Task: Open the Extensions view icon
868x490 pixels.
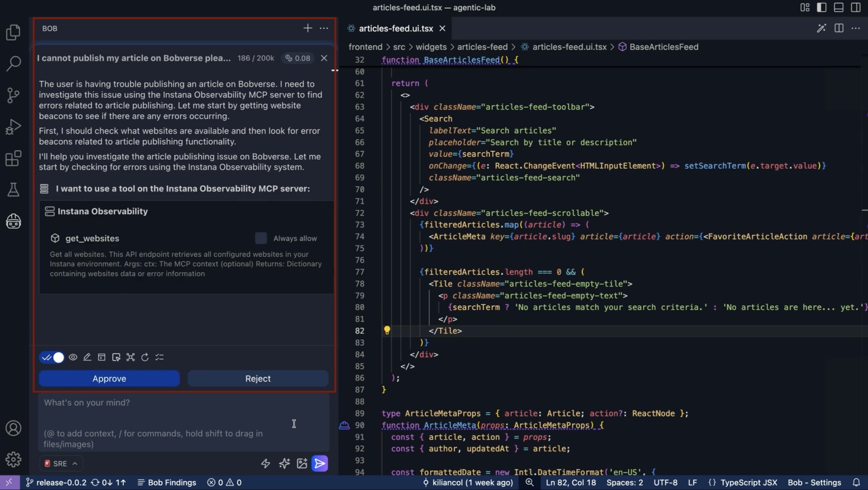Action: point(14,158)
